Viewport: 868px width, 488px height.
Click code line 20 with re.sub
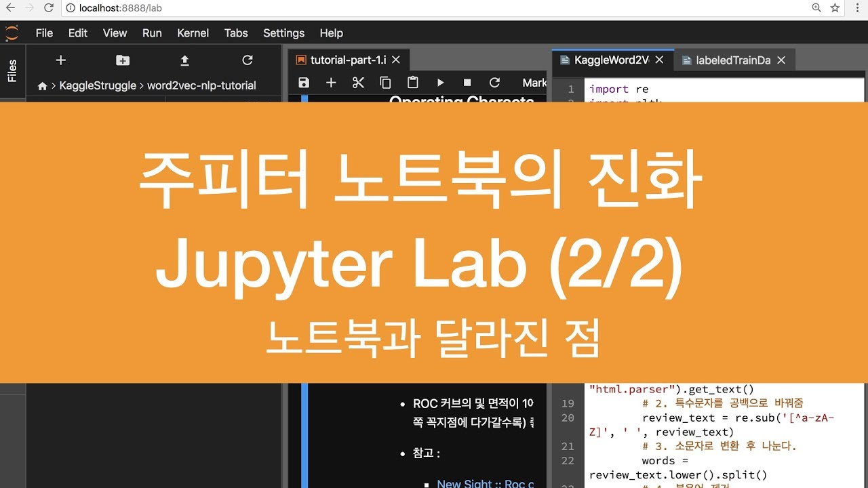738,418
